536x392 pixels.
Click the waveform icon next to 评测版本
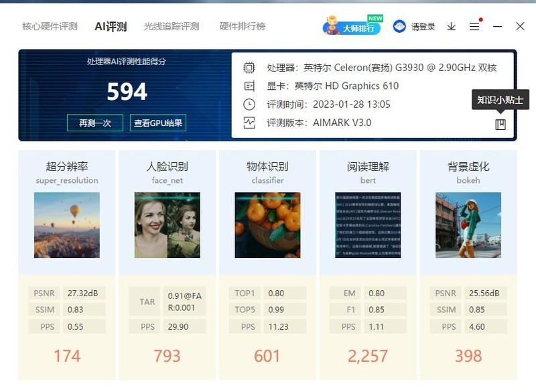coord(249,123)
